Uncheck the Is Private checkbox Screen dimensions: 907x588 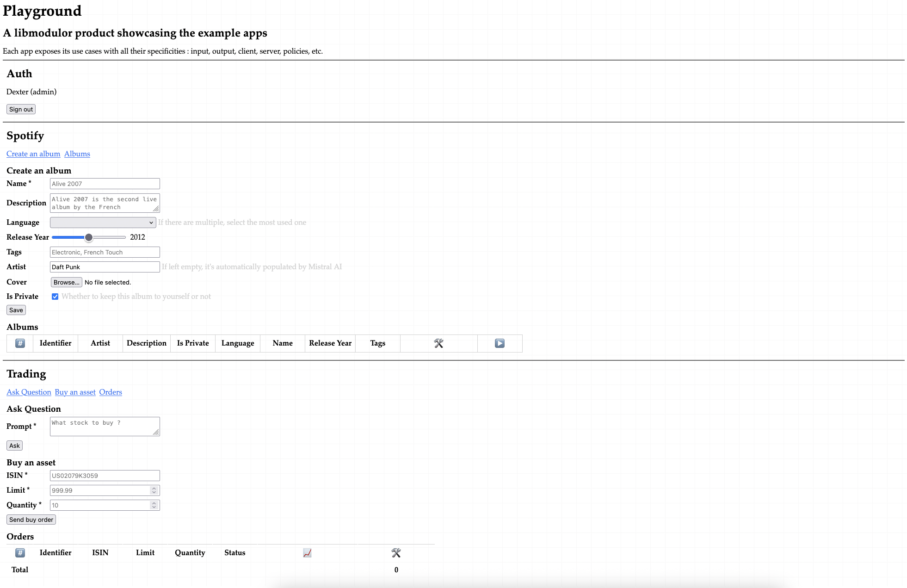click(x=55, y=296)
